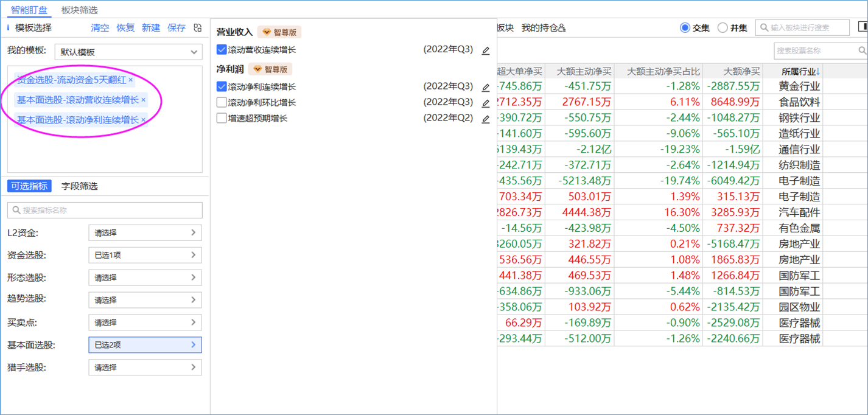Switch to 板块筛选 tab
The width and height of the screenshot is (868, 415).
tap(80, 10)
